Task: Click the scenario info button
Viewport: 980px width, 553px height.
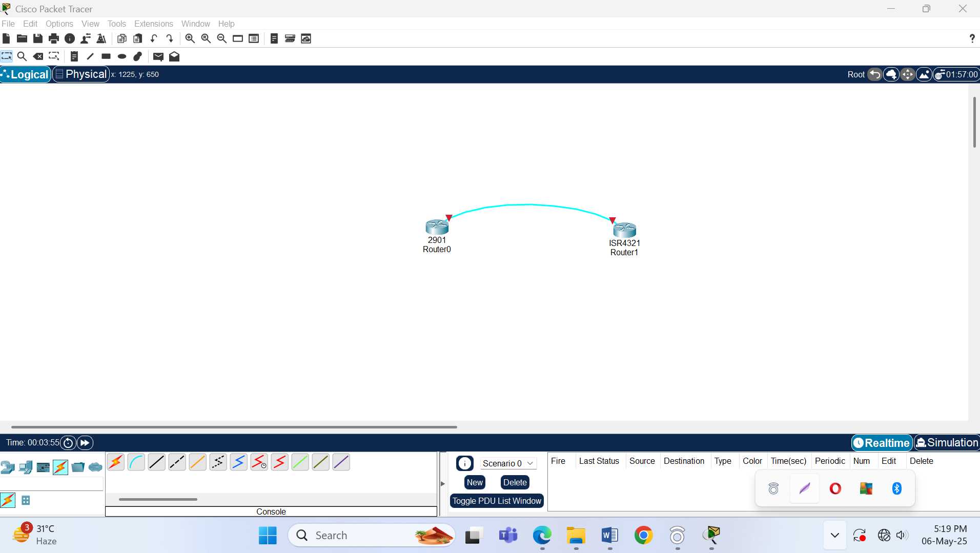Action: pyautogui.click(x=465, y=463)
